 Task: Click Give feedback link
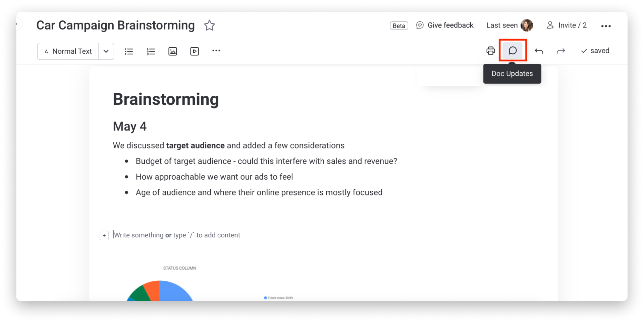coord(445,25)
